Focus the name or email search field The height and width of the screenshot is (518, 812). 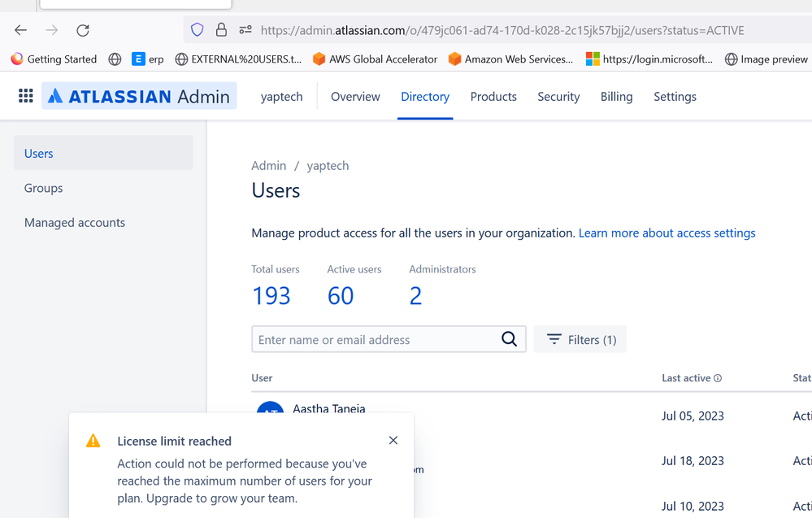point(389,339)
